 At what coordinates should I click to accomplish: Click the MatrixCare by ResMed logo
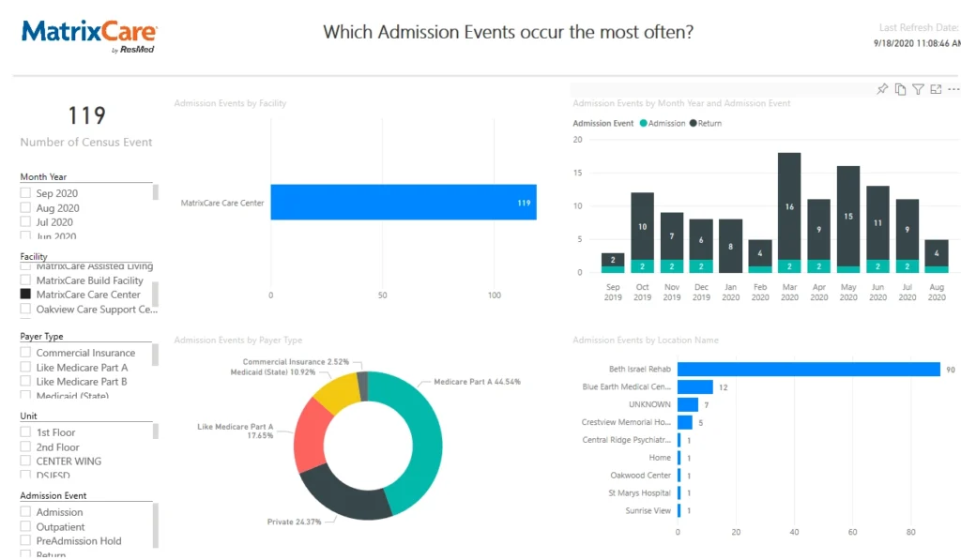tap(89, 36)
